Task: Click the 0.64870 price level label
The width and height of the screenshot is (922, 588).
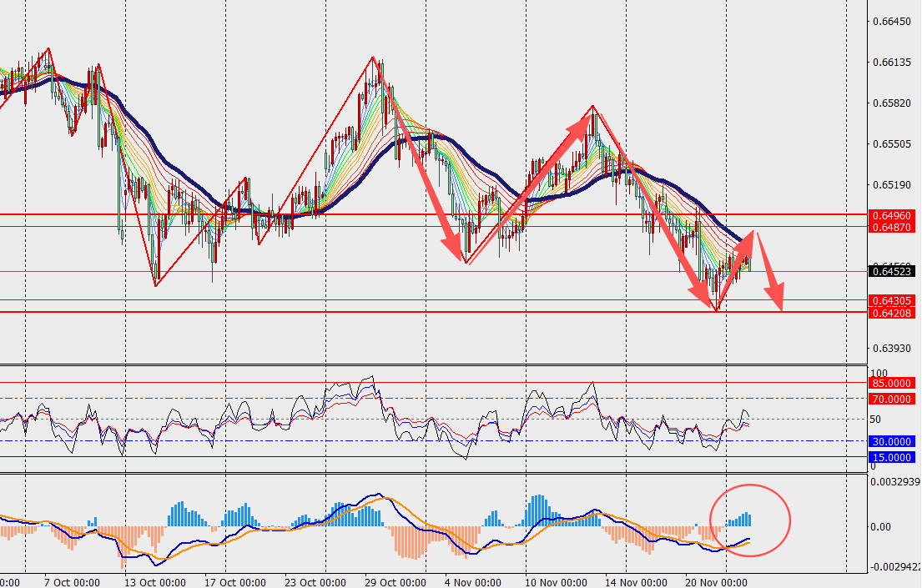Action: point(893,227)
